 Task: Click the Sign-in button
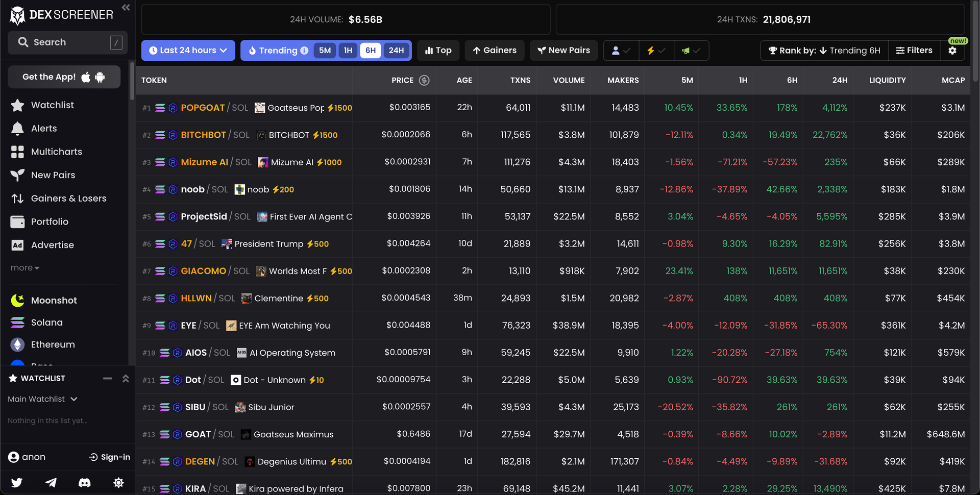click(109, 457)
